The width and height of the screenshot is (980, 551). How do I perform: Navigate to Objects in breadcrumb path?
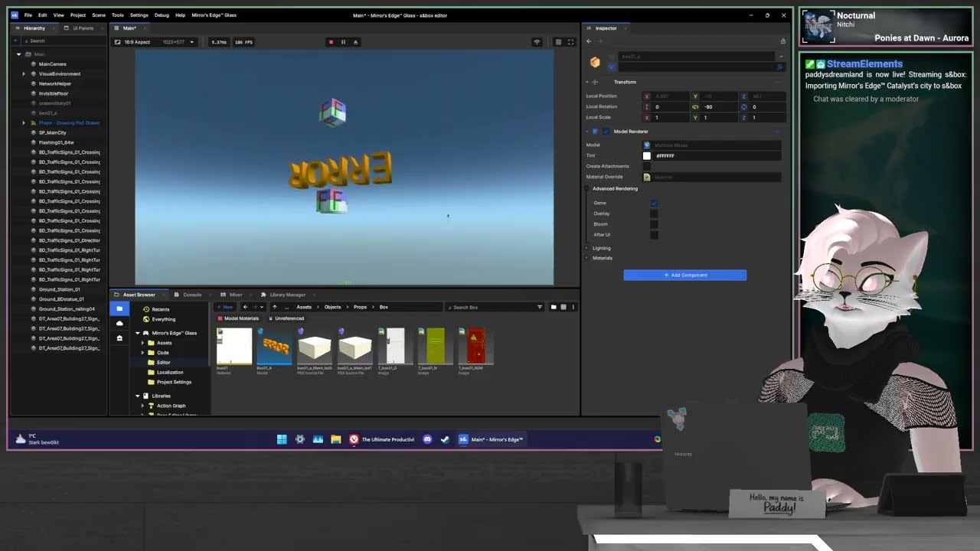click(x=332, y=307)
